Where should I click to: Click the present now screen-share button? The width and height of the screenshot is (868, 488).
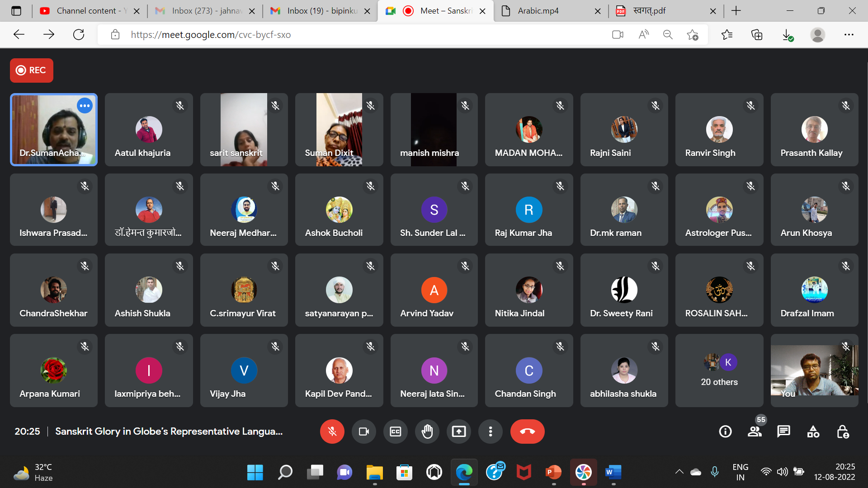pyautogui.click(x=459, y=432)
